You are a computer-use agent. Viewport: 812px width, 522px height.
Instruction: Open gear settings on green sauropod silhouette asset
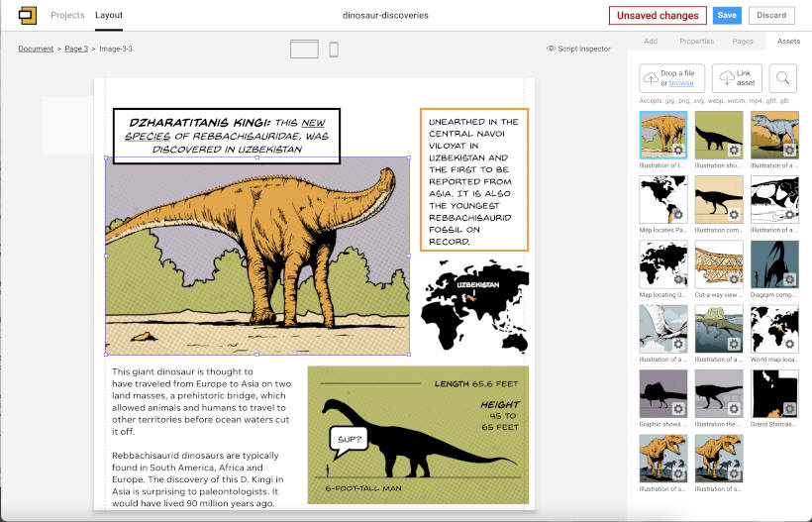tap(734, 151)
